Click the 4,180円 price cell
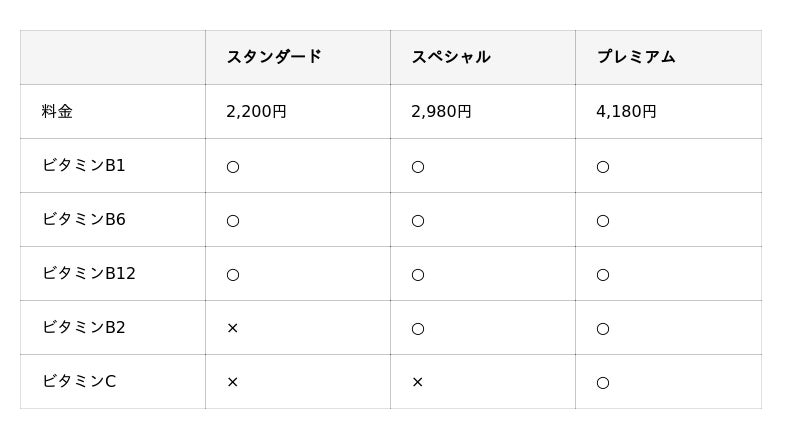The image size is (800, 439). point(626,112)
